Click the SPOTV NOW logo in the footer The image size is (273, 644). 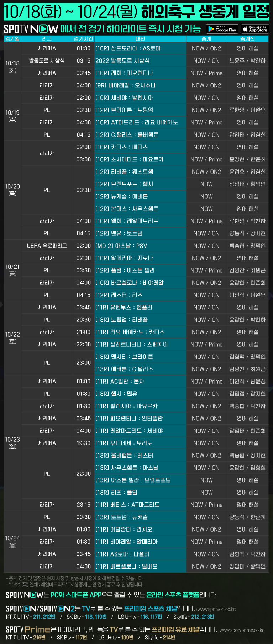point(25,595)
